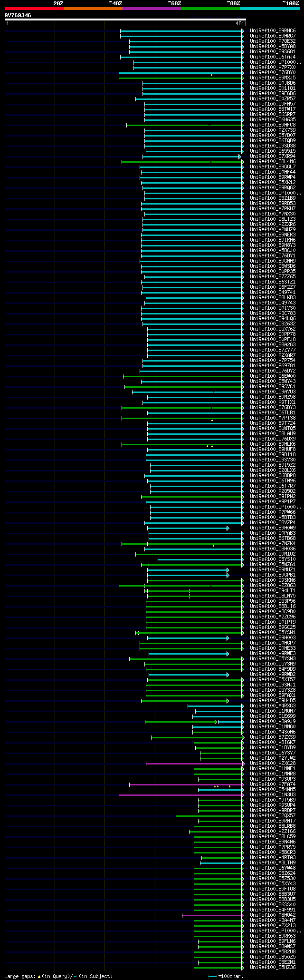Select label UniRef100_A4RXG3
Screen dimensions: 304x980
pyautogui.click(x=273, y=706)
